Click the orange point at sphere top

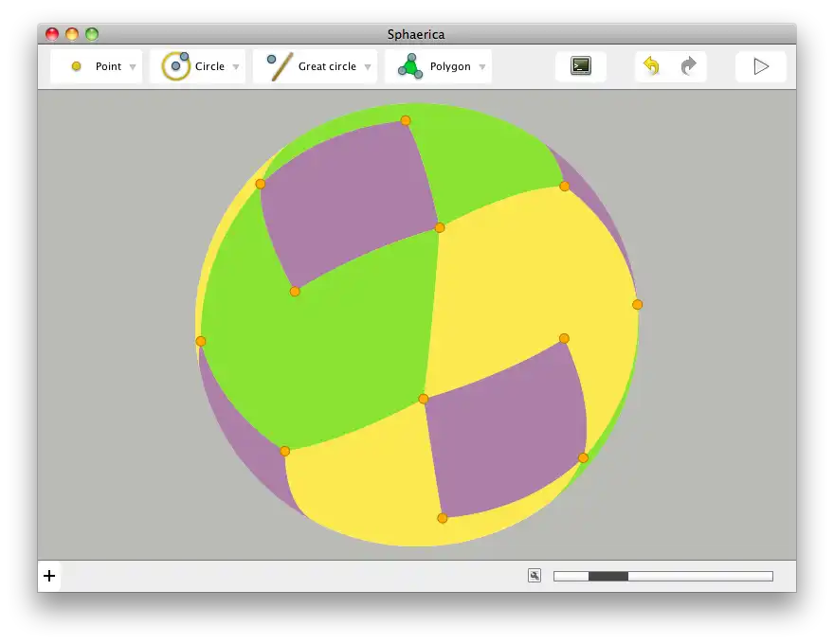coord(406,120)
